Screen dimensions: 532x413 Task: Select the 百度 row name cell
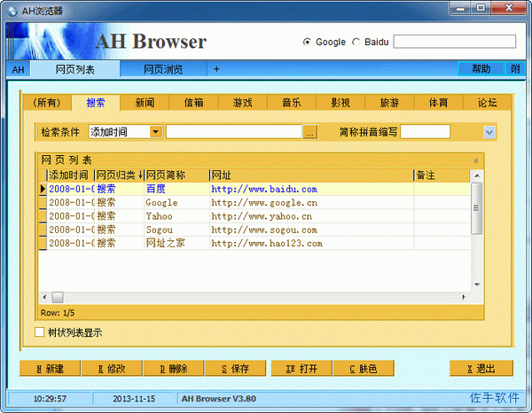[x=176, y=189]
